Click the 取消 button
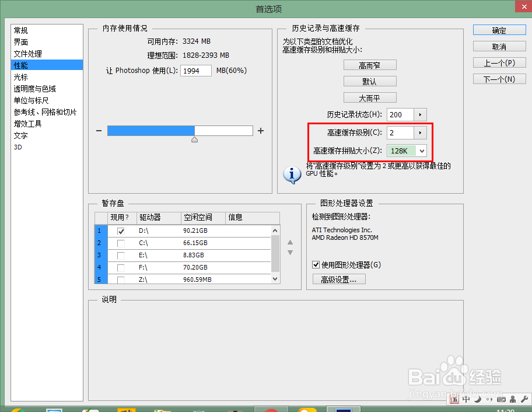The image size is (532, 412). [x=499, y=47]
